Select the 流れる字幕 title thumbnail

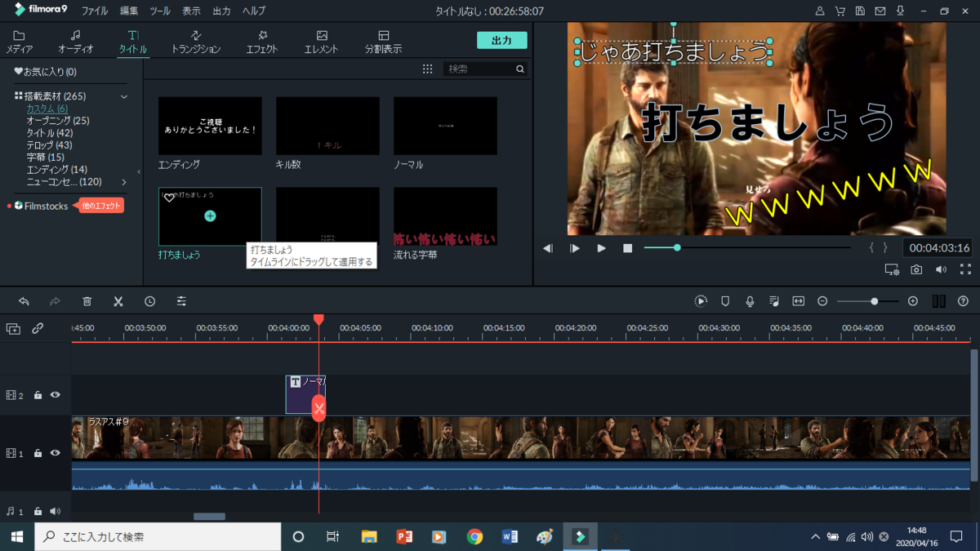click(445, 216)
